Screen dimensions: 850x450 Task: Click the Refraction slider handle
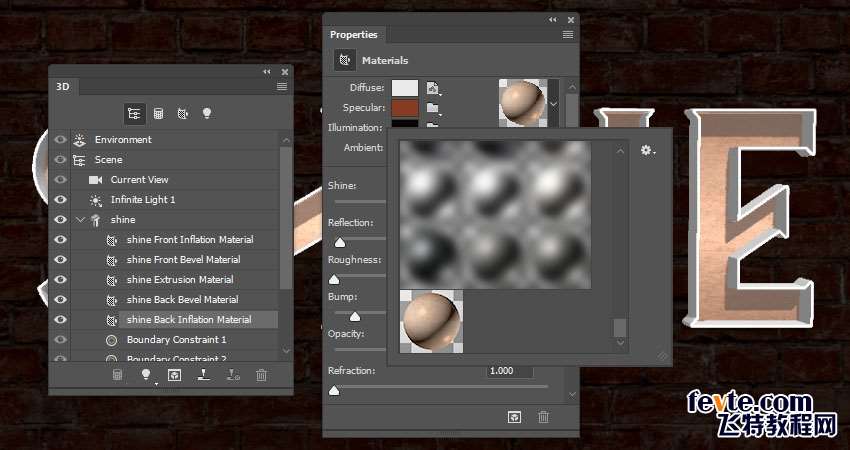click(334, 390)
